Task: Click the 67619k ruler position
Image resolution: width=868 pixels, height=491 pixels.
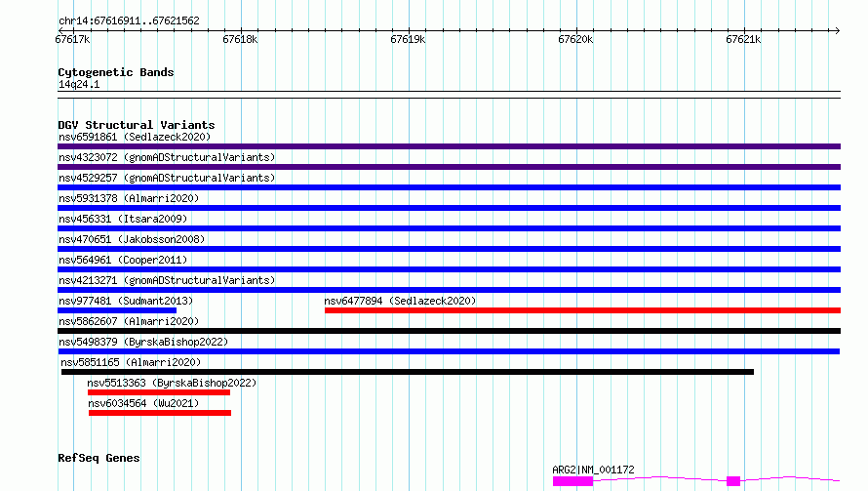Action: click(x=408, y=39)
